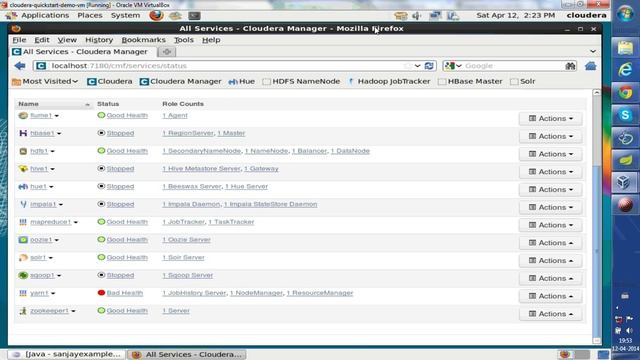Click the oozie1 service icon
The image size is (640, 360).
click(x=23, y=240)
